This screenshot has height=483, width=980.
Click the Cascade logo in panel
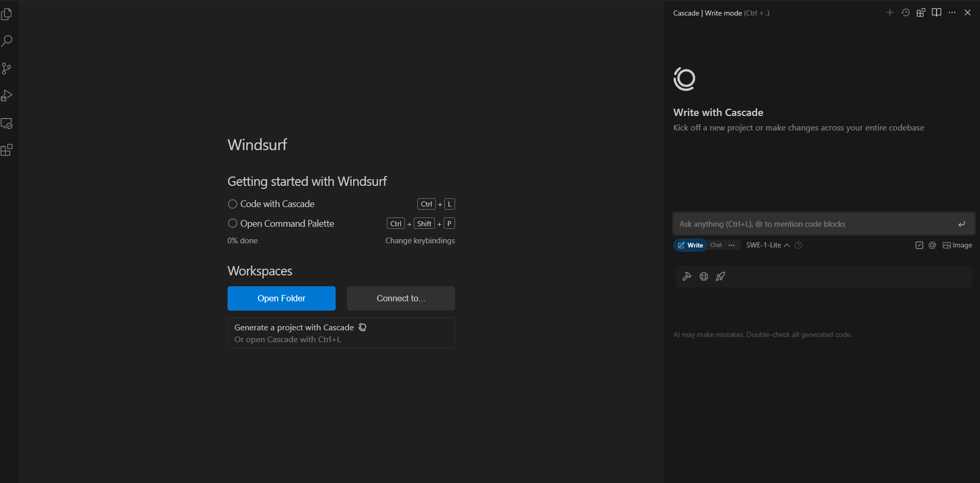tap(685, 79)
